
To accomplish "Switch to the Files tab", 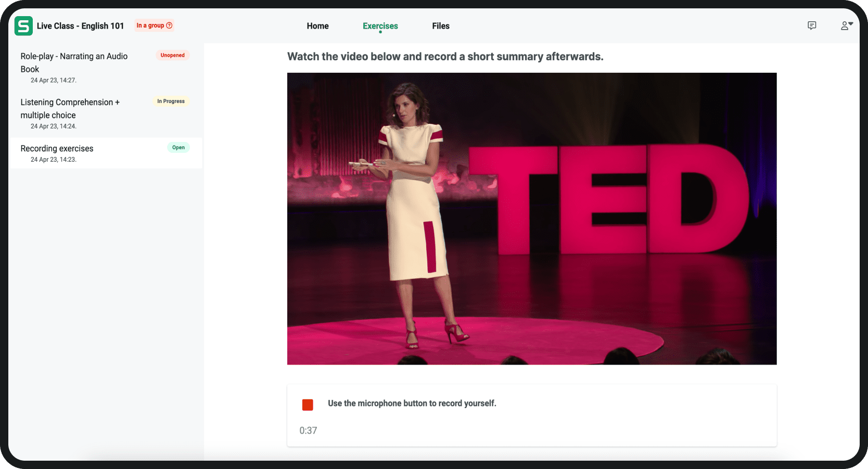I will coord(440,26).
